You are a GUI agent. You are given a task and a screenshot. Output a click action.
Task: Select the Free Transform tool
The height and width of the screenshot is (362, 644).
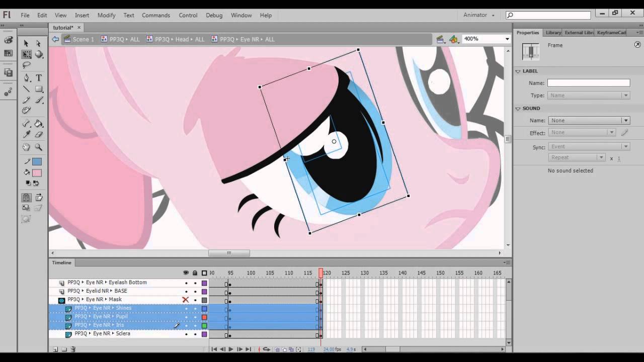coord(26,54)
